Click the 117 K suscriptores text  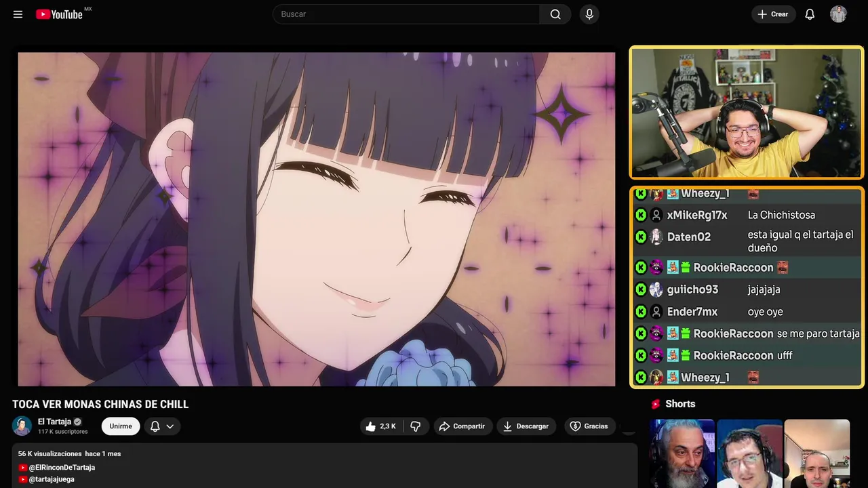pos(63,432)
